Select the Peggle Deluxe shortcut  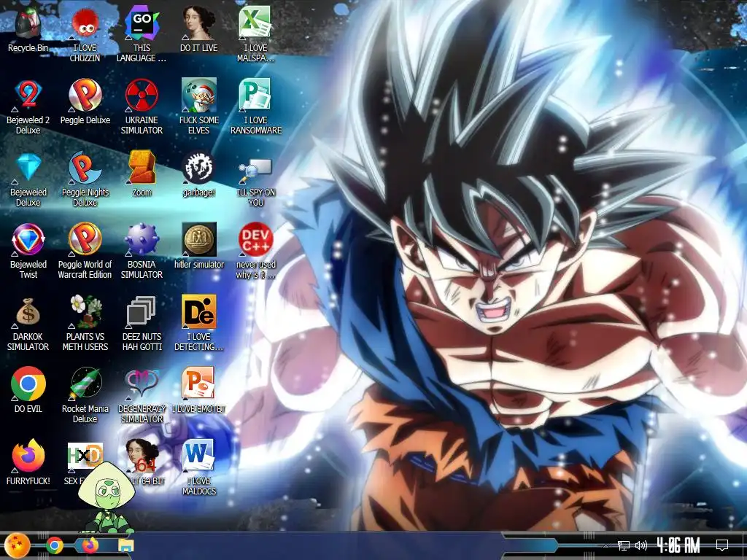(x=85, y=96)
